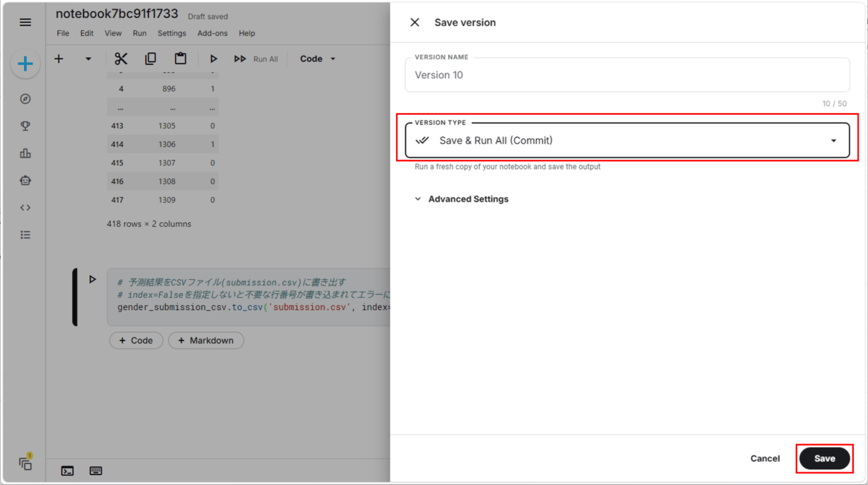
Task: Click the Run All label
Action: point(266,59)
